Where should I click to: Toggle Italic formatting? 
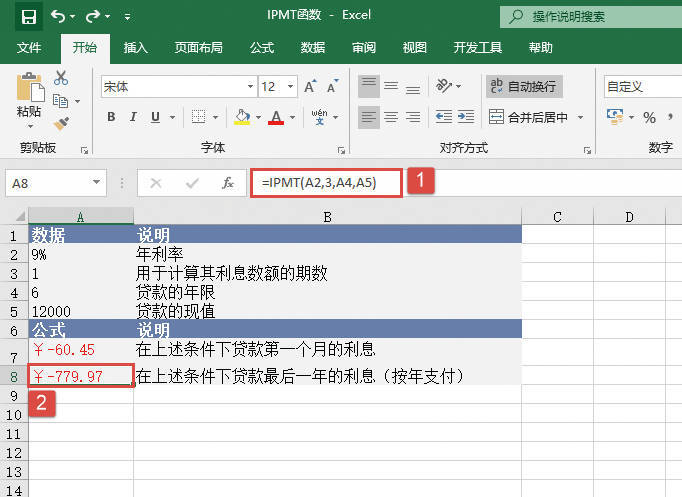point(134,117)
